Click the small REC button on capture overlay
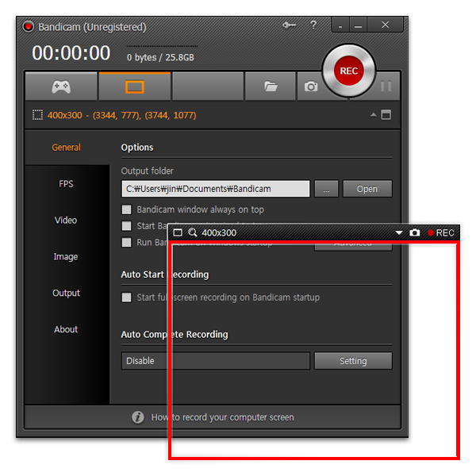Viewport: 476px width, 476px height. pyautogui.click(x=441, y=232)
